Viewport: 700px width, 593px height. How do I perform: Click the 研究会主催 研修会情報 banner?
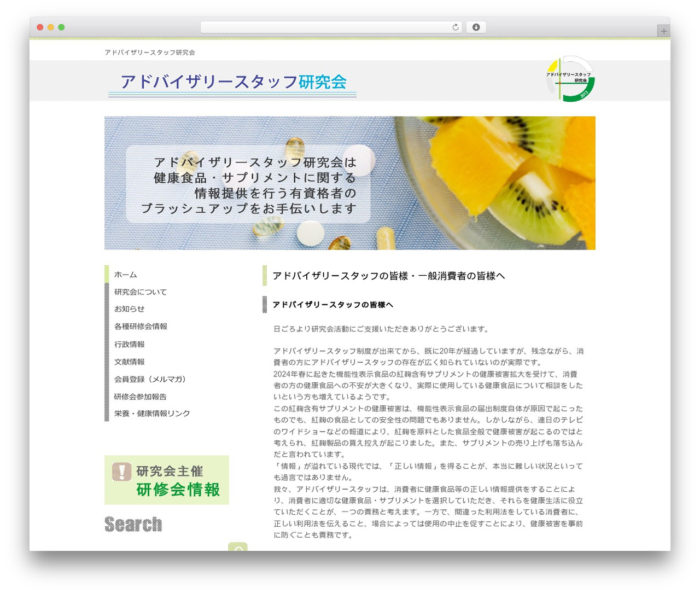point(167,480)
